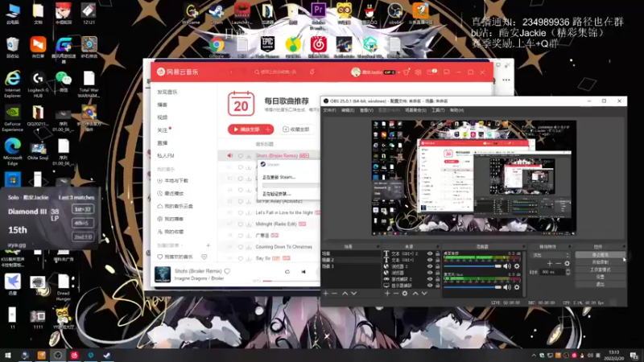The height and width of the screenshot is (362, 644).
Task: Click the Epic Games desktop icon
Action: pyautogui.click(x=267, y=47)
